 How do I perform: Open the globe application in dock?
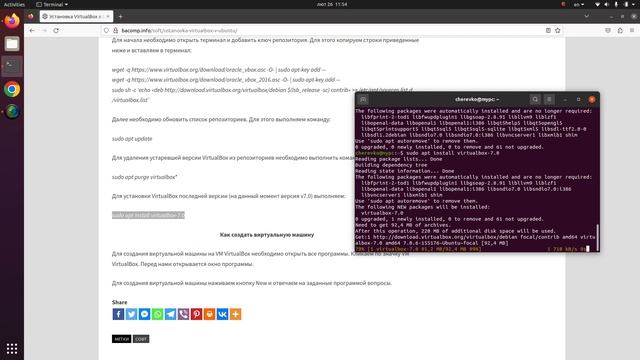tap(12, 111)
